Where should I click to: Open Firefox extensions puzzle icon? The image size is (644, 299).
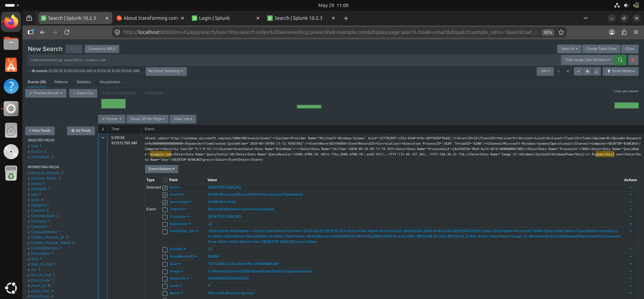pos(624,32)
